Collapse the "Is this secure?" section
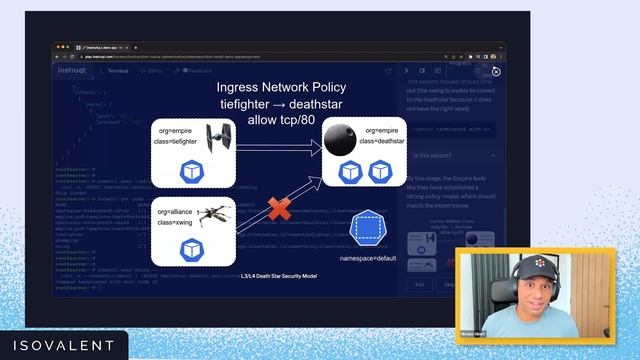Image resolution: width=640 pixels, height=360 pixels. pos(493,156)
